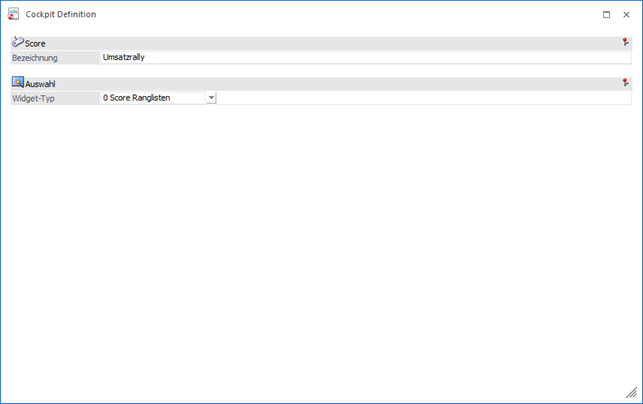Click the Widget-Typ label

point(33,98)
